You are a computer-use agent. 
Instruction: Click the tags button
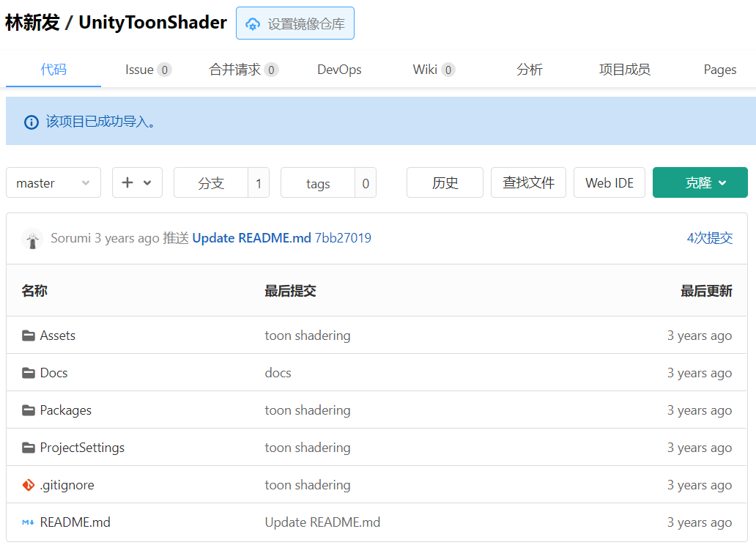pos(318,182)
